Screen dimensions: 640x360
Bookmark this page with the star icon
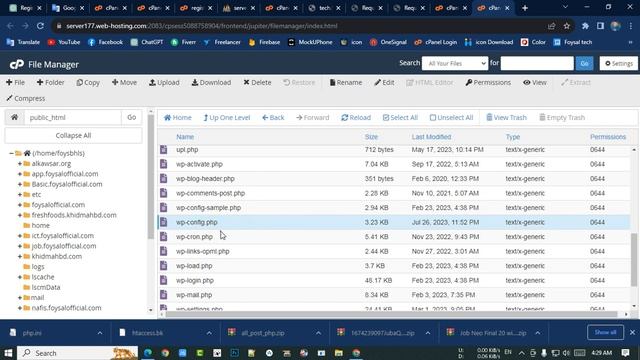567,26
